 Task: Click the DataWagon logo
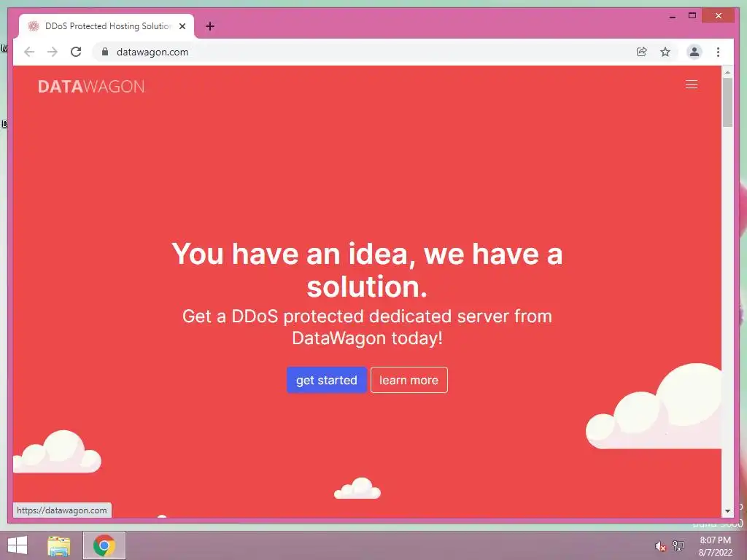point(91,86)
